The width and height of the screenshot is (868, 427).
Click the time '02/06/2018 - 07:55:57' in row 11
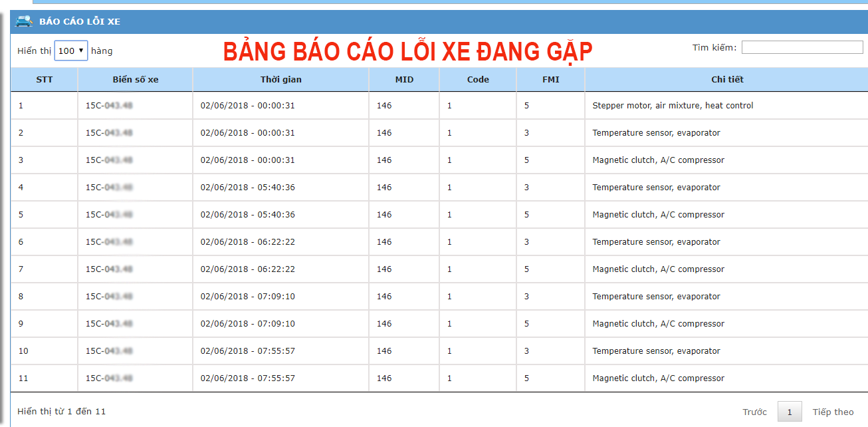[247, 378]
